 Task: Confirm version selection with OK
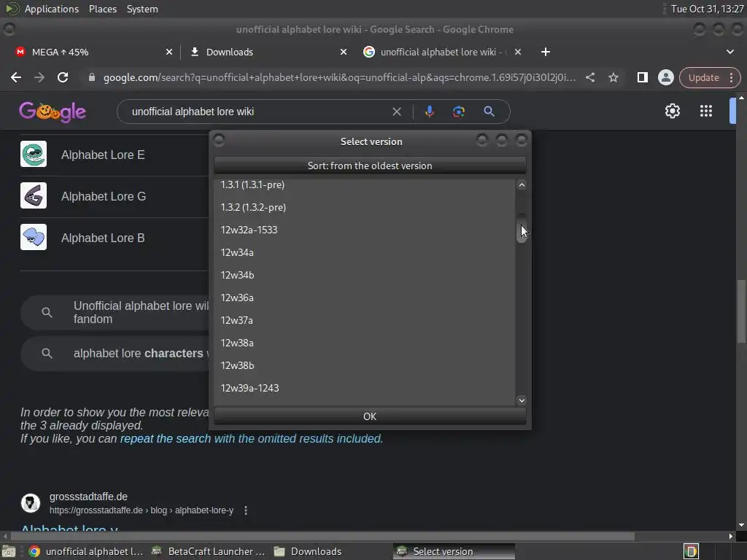click(x=370, y=416)
